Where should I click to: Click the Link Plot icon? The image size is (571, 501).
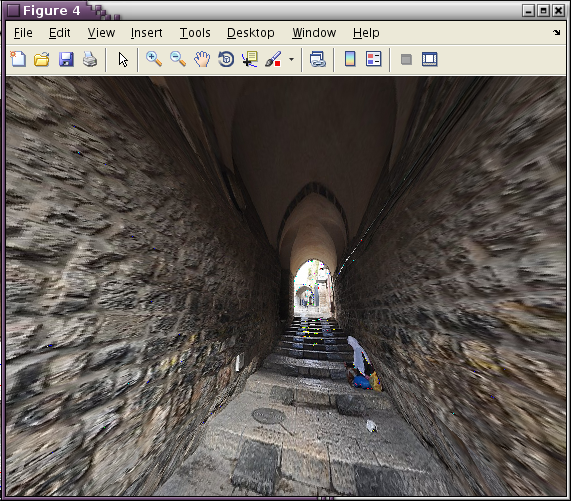pyautogui.click(x=318, y=59)
